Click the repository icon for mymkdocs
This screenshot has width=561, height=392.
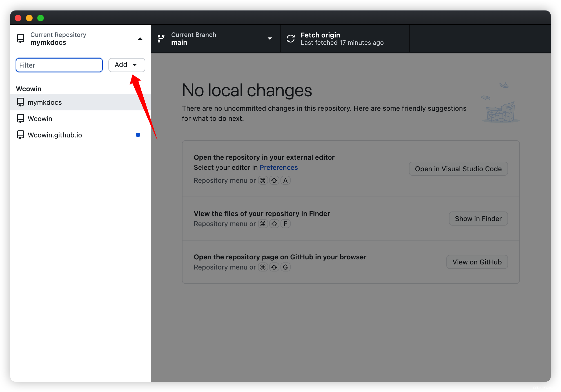[21, 102]
